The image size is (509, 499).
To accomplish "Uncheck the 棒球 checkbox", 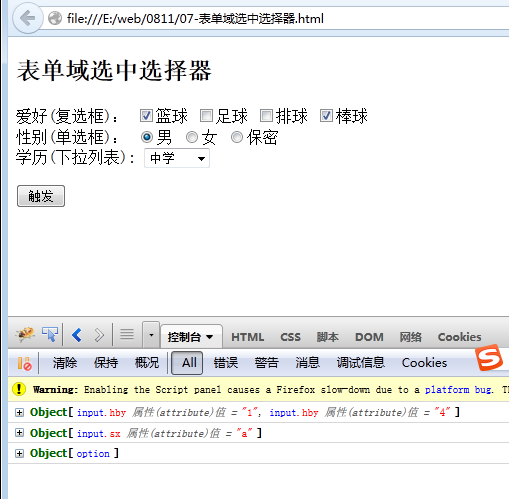I will coord(326,116).
